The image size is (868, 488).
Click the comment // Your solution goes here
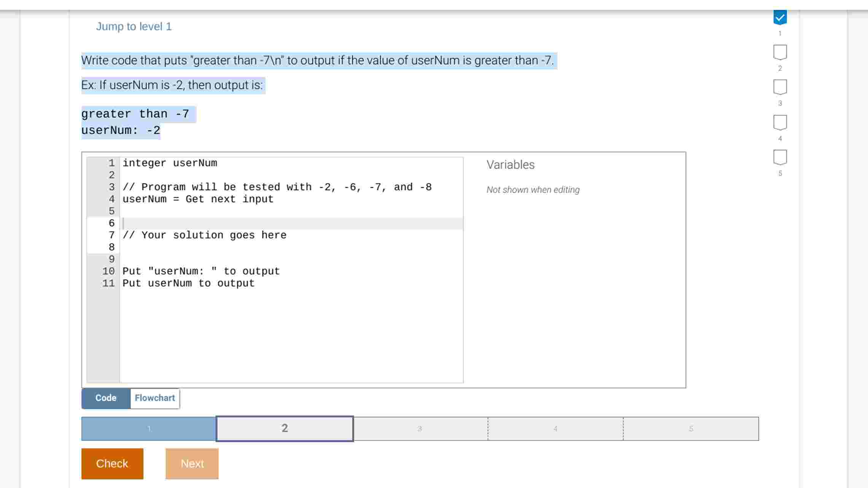204,235
